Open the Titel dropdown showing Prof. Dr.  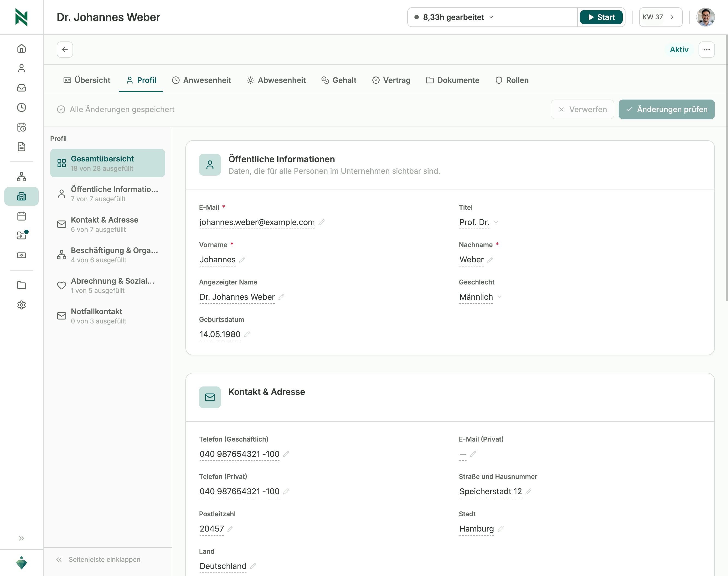[479, 222]
